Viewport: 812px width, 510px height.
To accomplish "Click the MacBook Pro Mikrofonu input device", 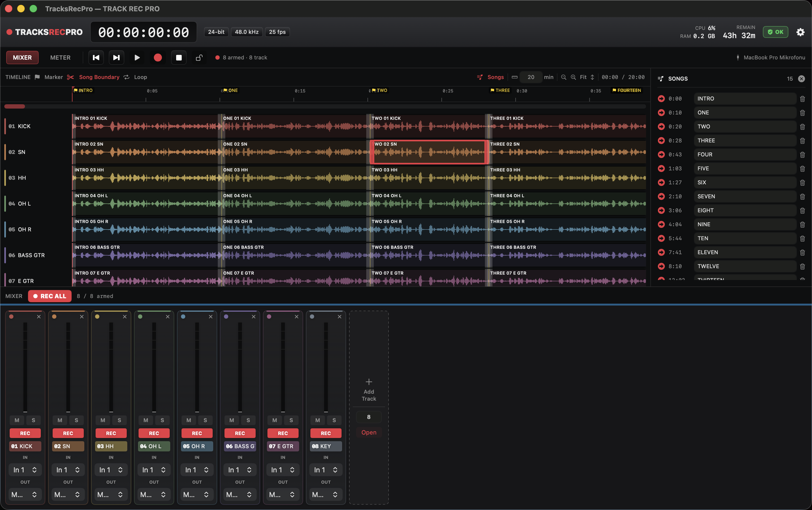I will (x=771, y=58).
